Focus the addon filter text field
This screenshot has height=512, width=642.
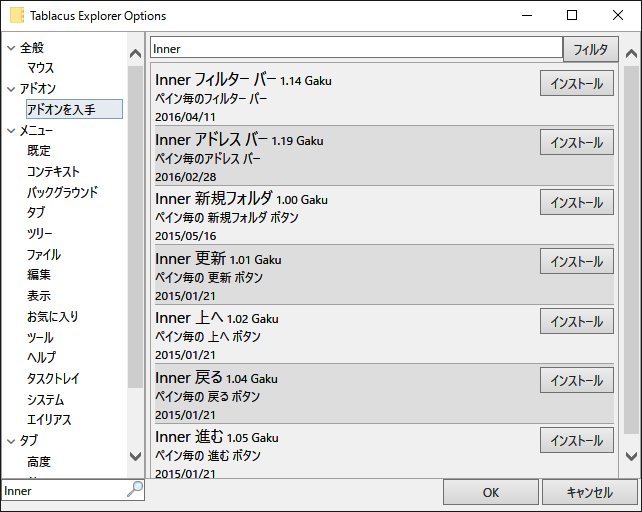pos(356,48)
